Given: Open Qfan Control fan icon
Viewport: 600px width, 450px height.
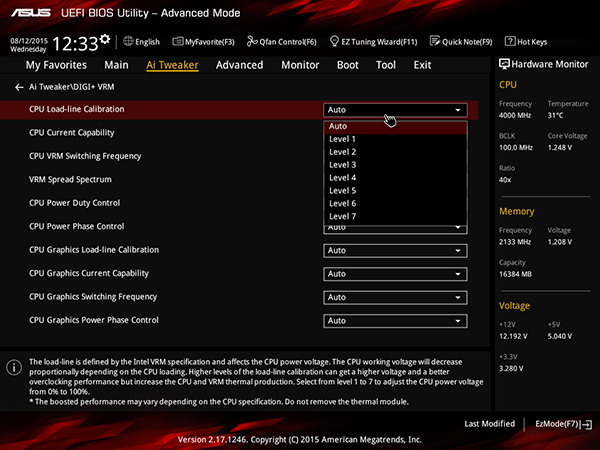Looking at the screenshot, I should [252, 41].
